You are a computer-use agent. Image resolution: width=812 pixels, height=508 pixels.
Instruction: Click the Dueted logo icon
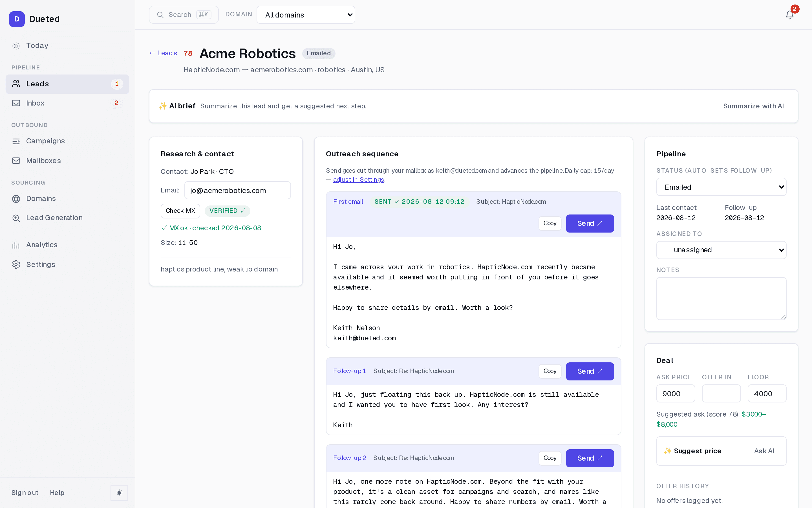point(17,19)
